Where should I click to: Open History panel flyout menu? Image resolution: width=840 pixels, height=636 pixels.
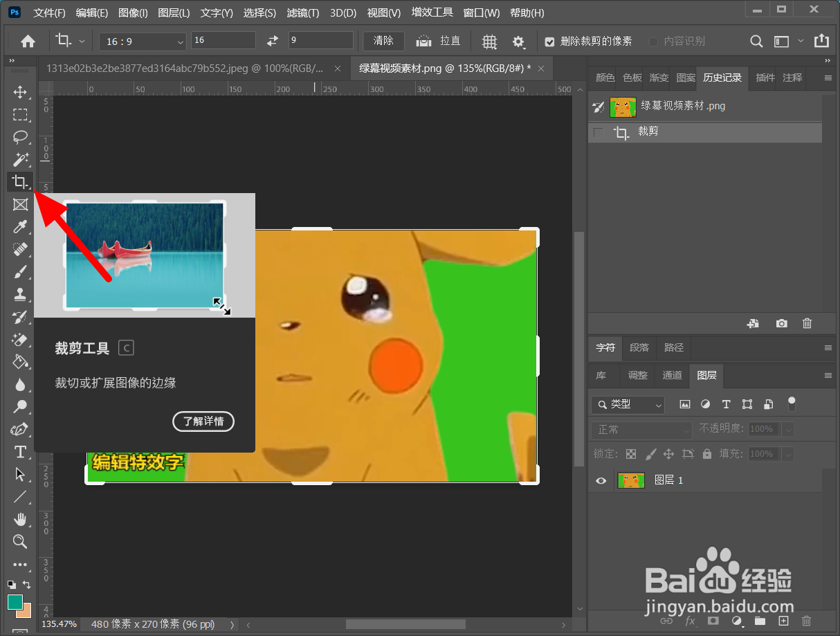pos(828,78)
